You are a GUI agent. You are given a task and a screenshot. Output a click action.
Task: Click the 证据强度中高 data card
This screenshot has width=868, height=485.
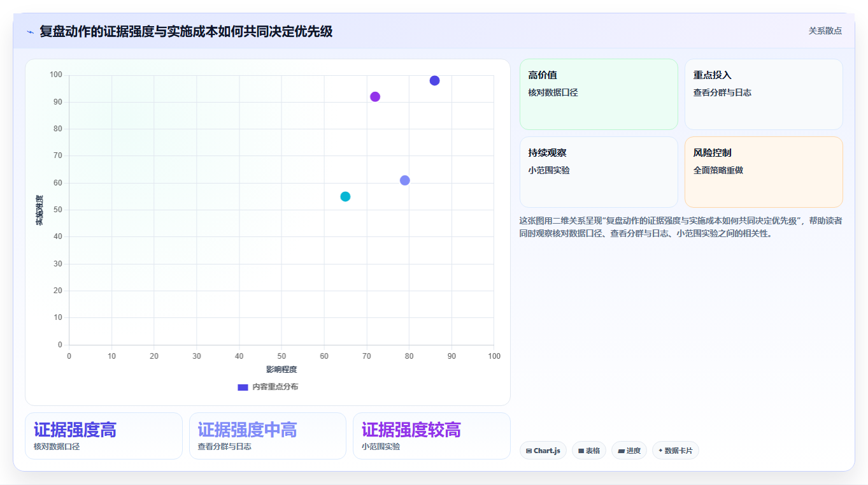click(267, 436)
